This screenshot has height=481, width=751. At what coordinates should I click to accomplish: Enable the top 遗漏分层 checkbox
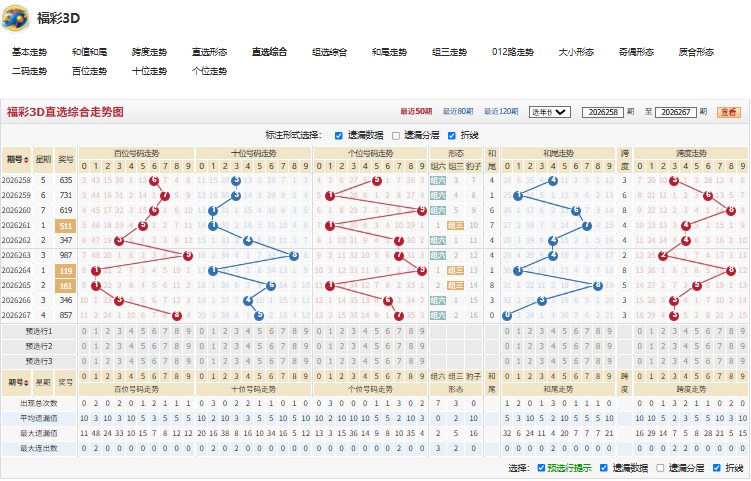[396, 136]
